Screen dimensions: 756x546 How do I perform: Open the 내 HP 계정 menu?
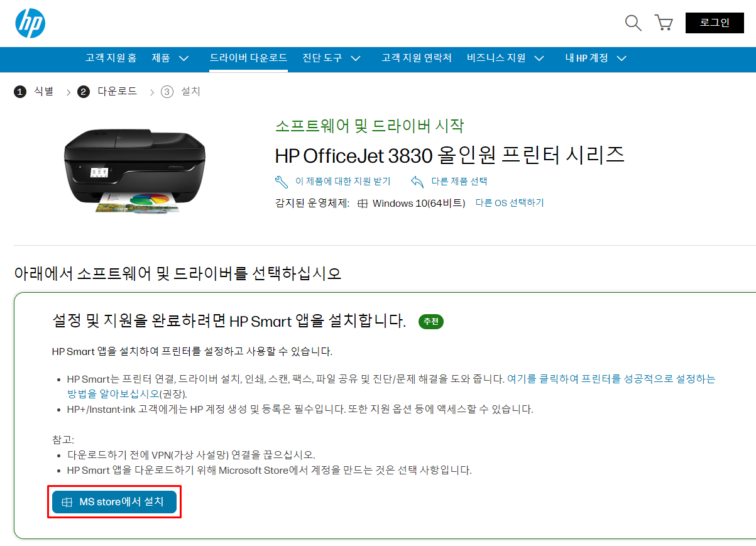tap(587, 58)
